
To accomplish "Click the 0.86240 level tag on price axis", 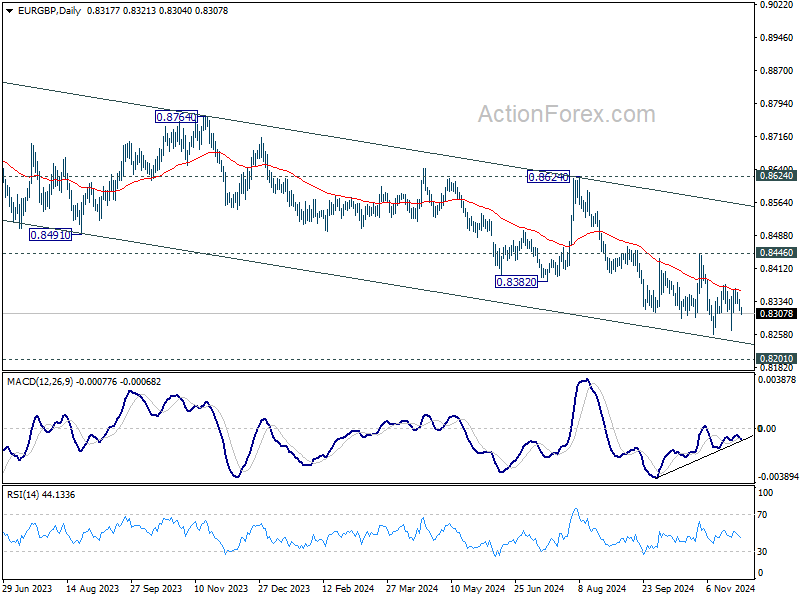I will [777, 176].
